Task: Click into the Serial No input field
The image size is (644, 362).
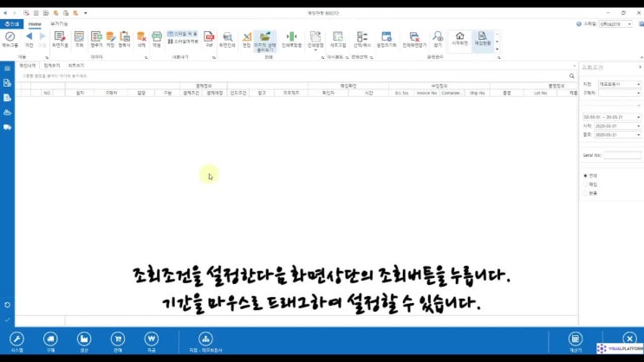Action: click(621, 155)
